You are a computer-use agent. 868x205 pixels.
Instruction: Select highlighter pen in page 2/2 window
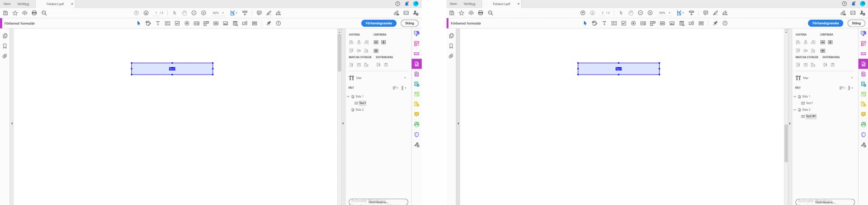click(715, 13)
